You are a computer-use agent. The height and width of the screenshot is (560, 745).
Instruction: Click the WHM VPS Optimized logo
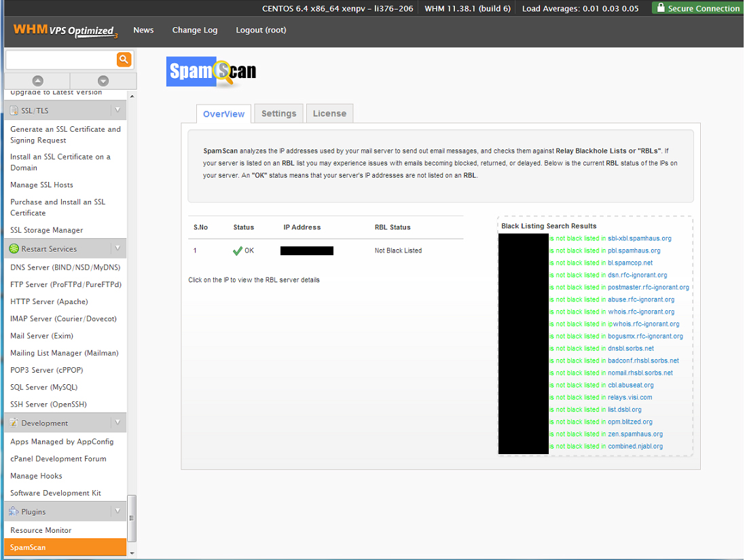pyautogui.click(x=66, y=31)
